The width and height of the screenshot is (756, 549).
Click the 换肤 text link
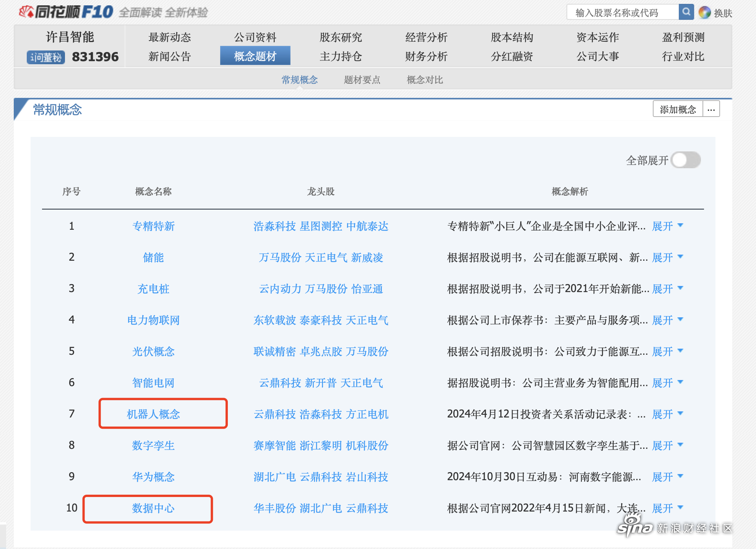[x=723, y=13]
